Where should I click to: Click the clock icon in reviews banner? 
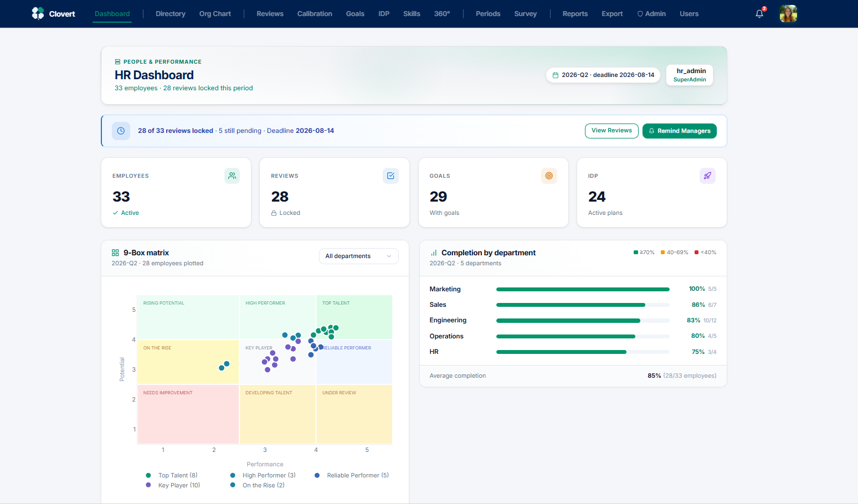click(x=121, y=131)
